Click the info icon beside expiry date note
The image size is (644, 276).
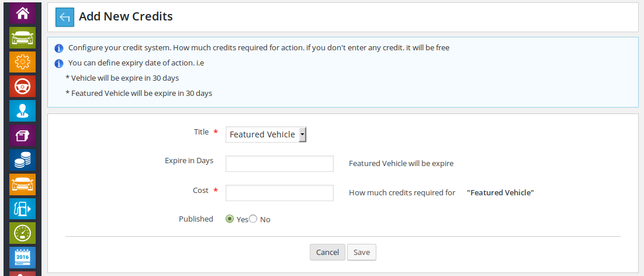coord(59,63)
